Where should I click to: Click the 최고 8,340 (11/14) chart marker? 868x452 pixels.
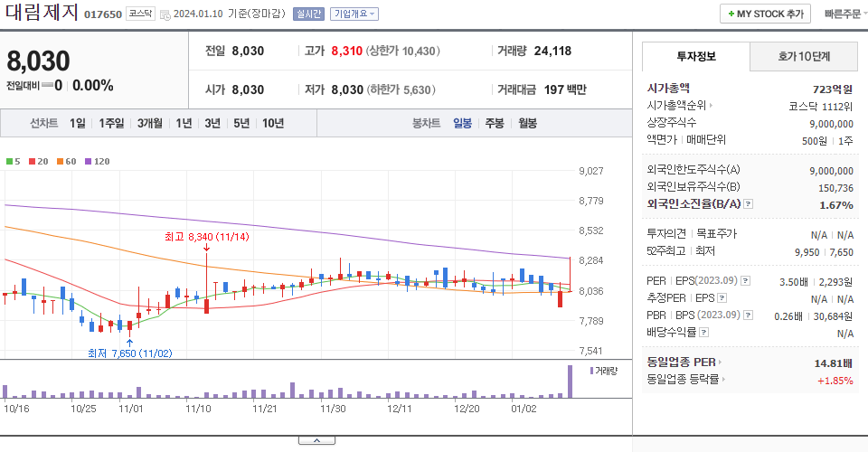pos(206,237)
